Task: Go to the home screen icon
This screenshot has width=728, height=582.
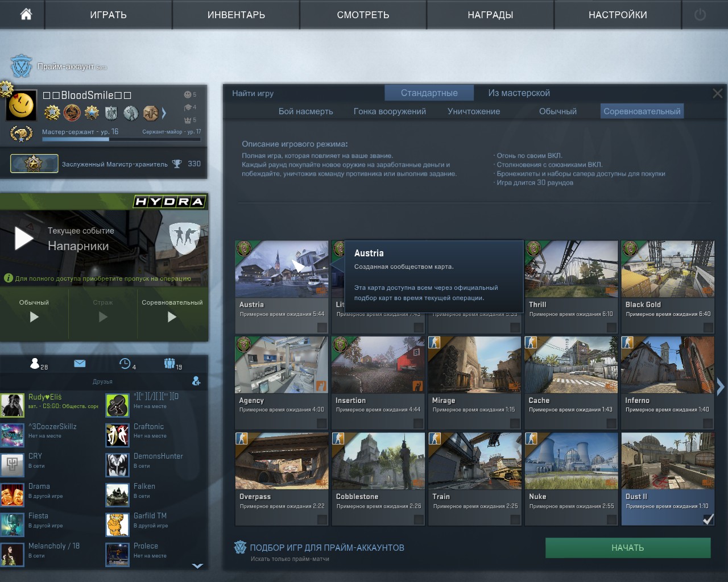Action: (26, 14)
